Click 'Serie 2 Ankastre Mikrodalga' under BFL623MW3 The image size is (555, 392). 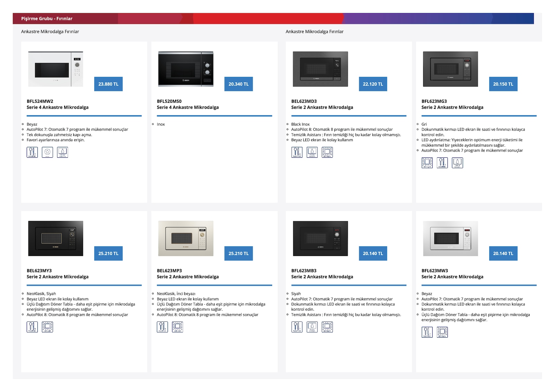pyautogui.click(x=452, y=277)
